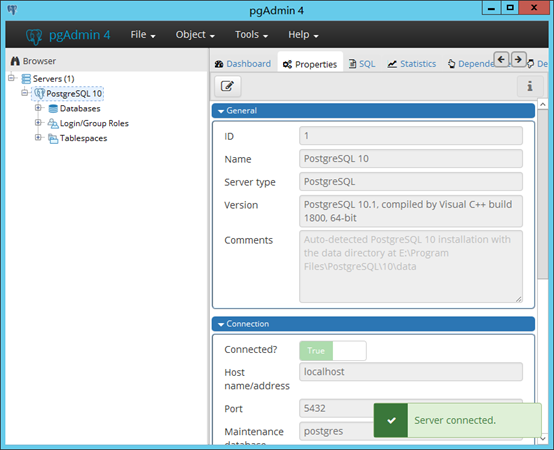This screenshot has width=554, height=450.
Task: Click the pgAdmin 4 brand text
Action: pos(79,35)
